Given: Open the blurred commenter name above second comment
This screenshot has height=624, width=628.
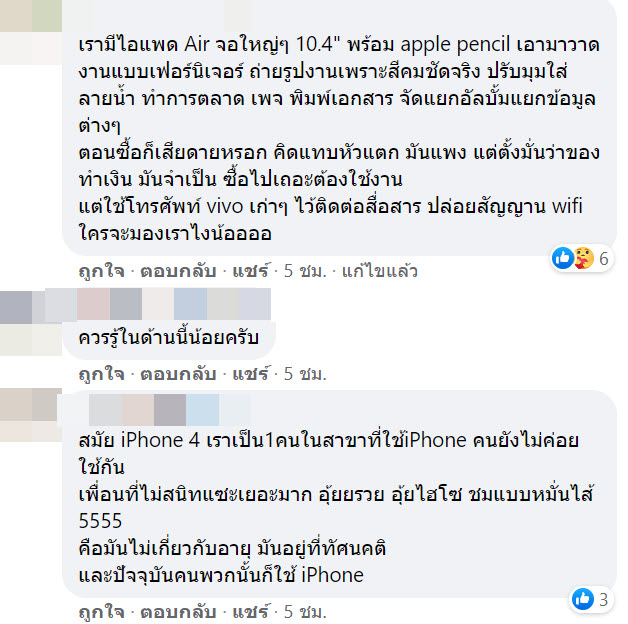Looking at the screenshot, I should 174,304.
